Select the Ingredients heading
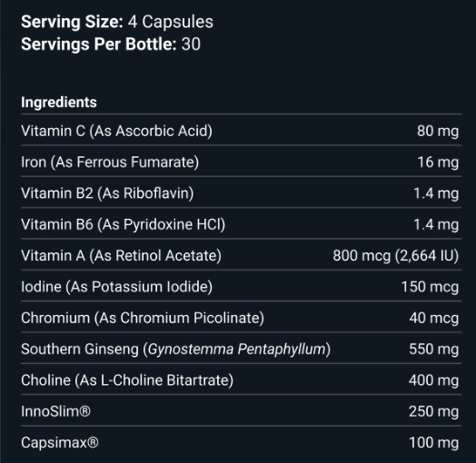Screen dimensions: 476x463 (x=59, y=103)
